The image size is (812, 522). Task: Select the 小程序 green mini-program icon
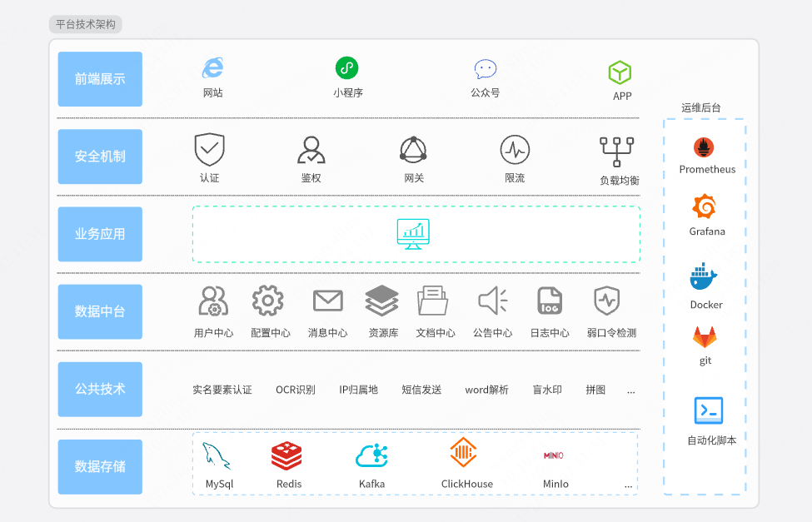tap(347, 67)
